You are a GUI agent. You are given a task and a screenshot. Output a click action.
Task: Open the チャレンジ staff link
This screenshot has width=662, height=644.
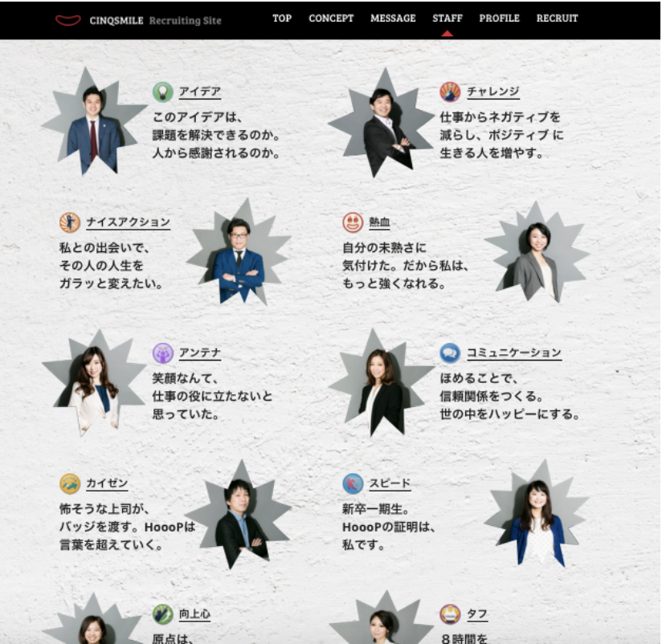(493, 92)
